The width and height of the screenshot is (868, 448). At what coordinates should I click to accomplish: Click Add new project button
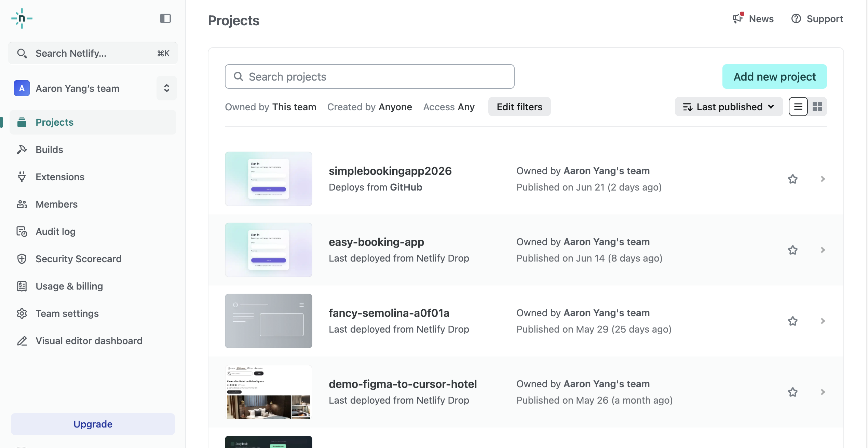click(x=775, y=76)
